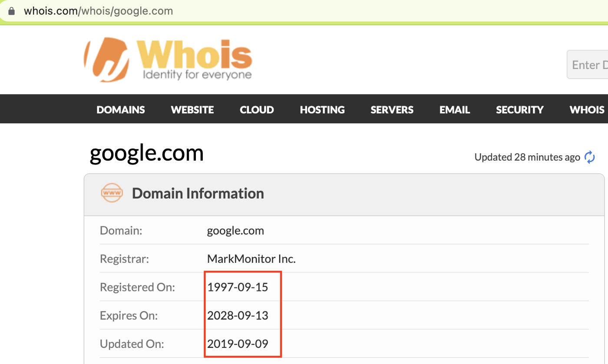
Task: Click the Registered On date 1997-09-15
Action: [x=238, y=287]
